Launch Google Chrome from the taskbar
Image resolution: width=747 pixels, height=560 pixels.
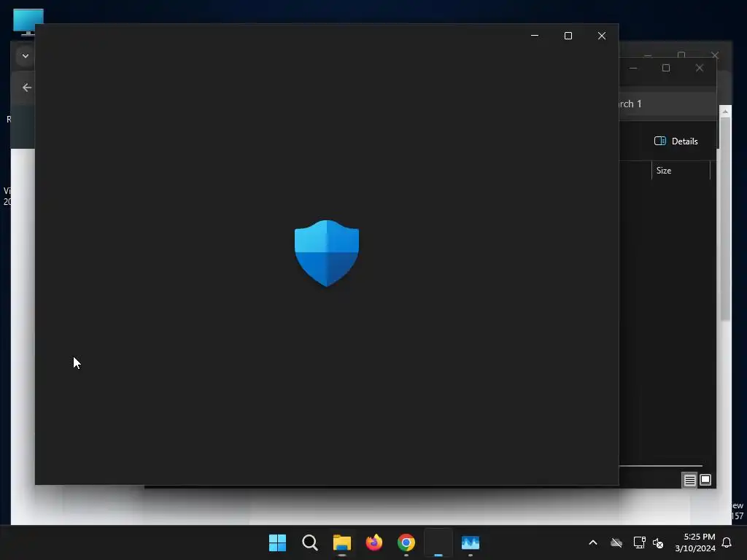coord(406,542)
